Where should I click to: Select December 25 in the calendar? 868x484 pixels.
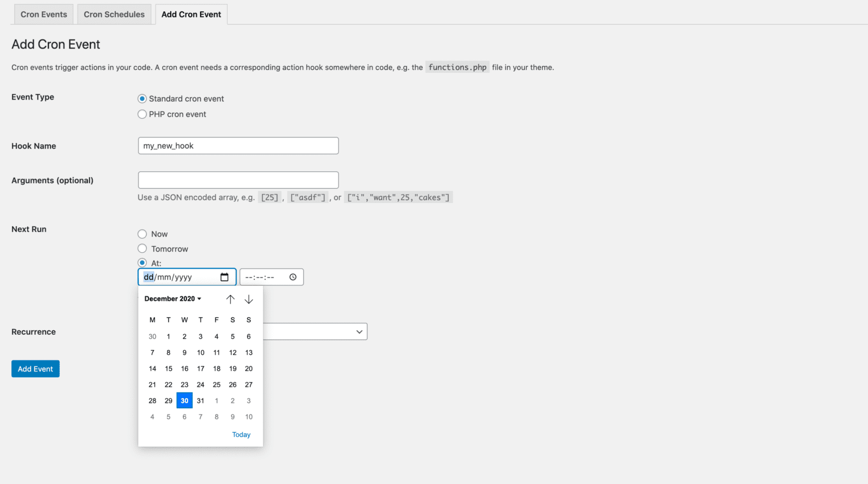[x=216, y=384]
